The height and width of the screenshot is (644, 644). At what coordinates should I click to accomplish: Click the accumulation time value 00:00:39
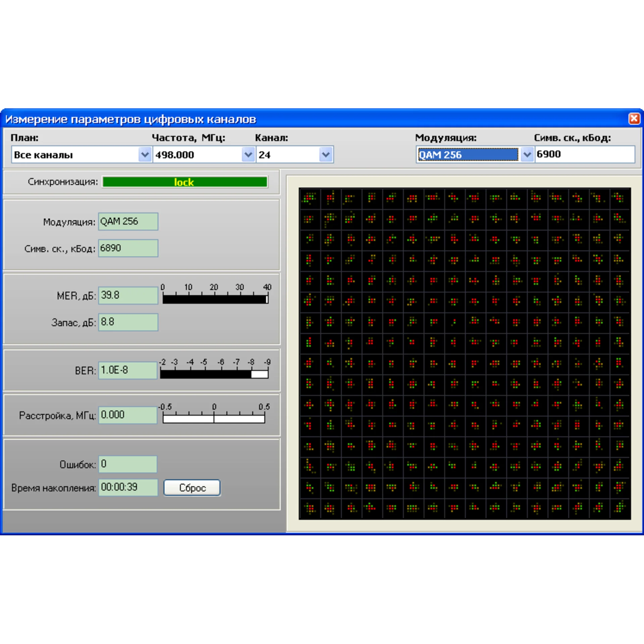coord(128,487)
